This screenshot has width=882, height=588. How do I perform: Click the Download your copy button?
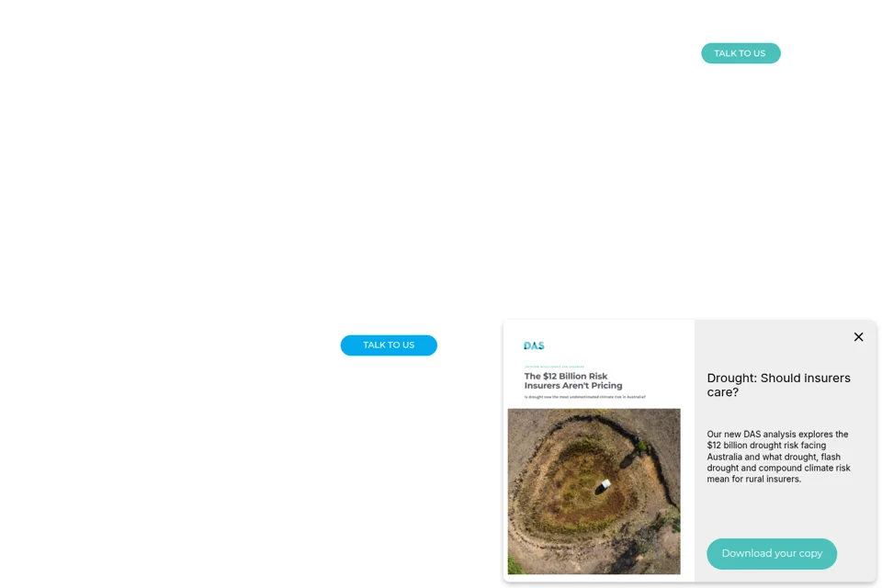(772, 554)
